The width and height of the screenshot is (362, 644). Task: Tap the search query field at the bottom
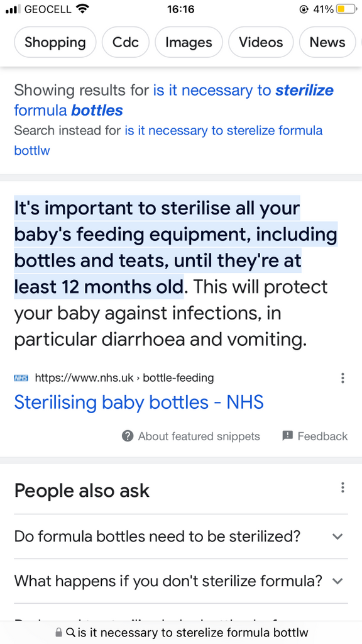click(x=189, y=632)
